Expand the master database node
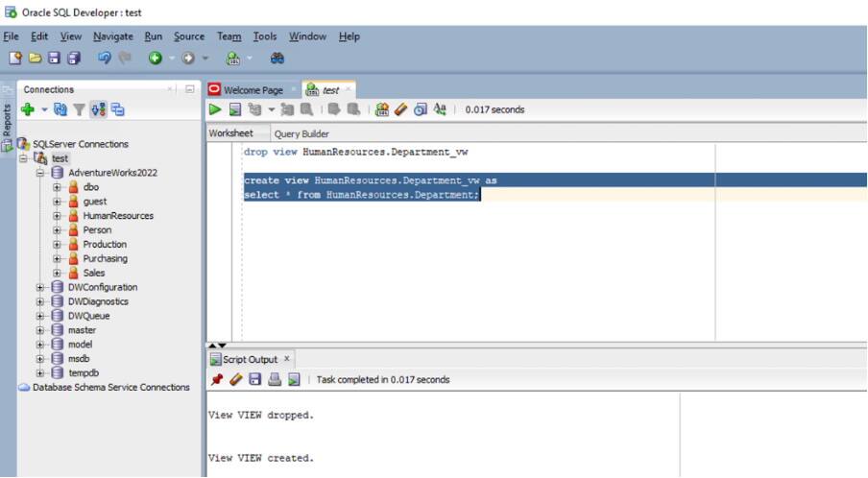 coord(40,330)
